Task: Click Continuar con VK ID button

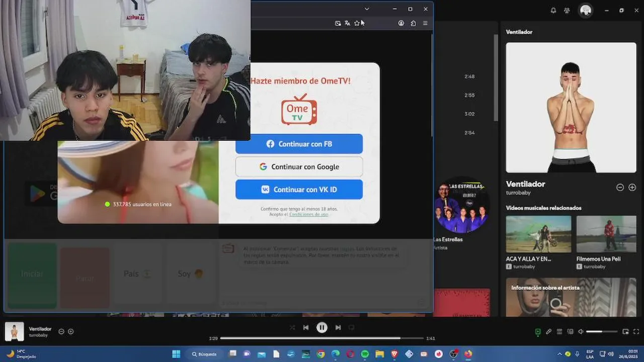Action: click(299, 190)
